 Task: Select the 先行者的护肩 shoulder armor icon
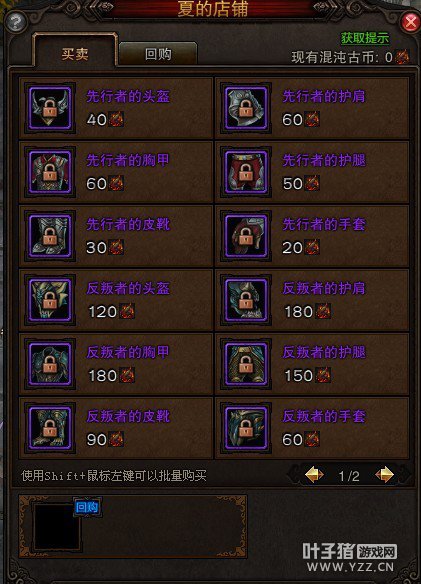246,108
